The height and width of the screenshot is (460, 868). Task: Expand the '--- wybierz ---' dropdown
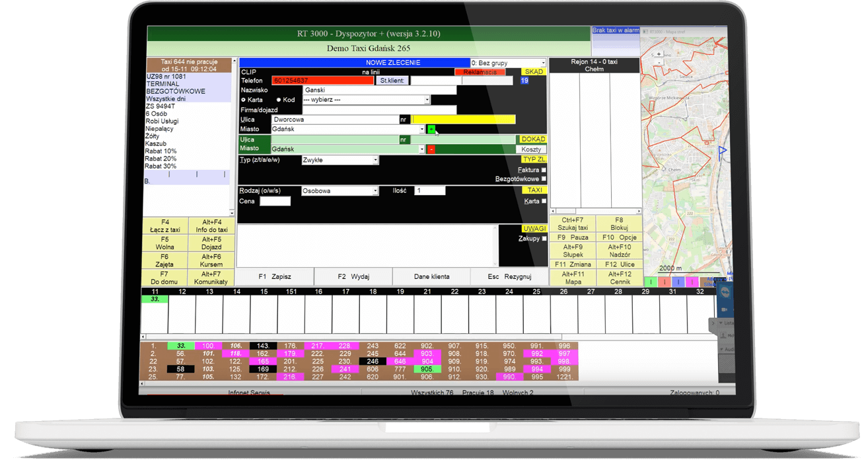pos(366,100)
